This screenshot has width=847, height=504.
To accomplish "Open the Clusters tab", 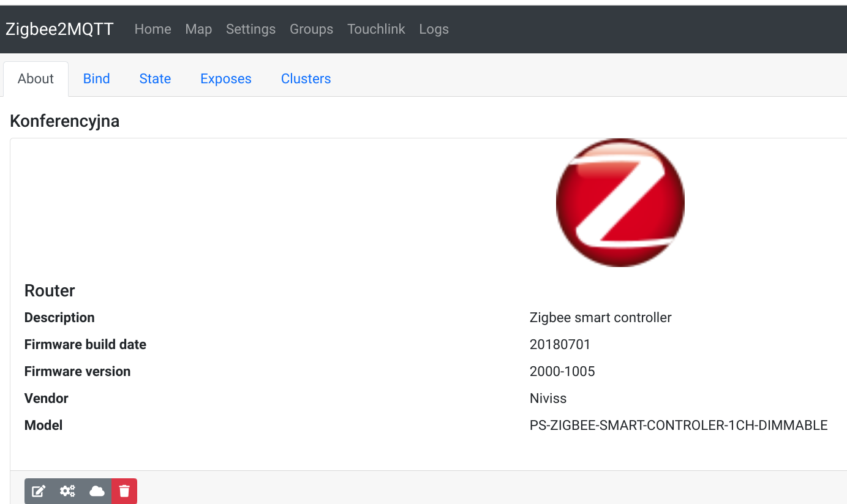I will pyautogui.click(x=306, y=78).
